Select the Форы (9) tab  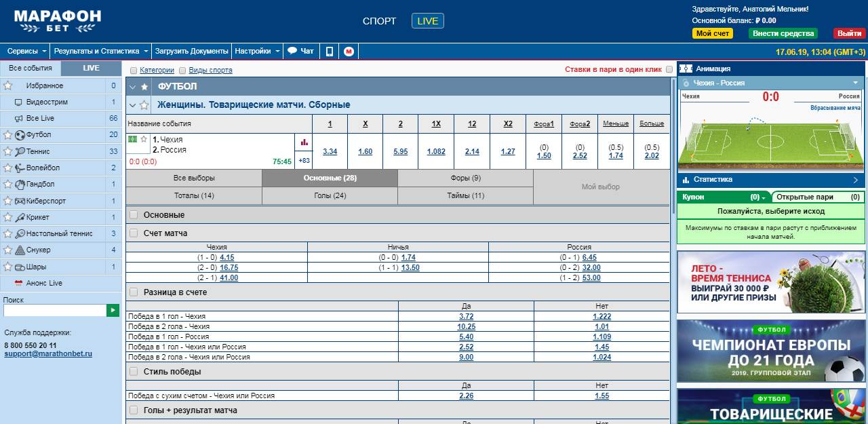pos(465,178)
